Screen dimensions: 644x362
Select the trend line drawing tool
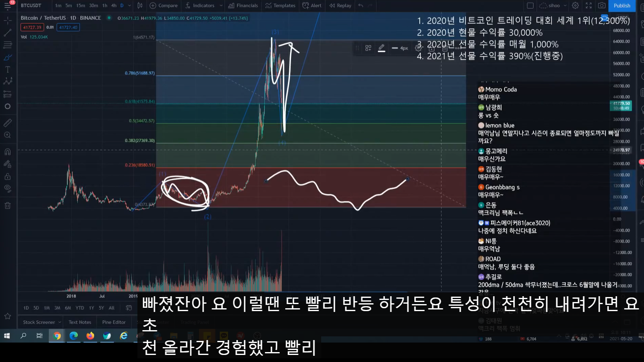click(7, 33)
